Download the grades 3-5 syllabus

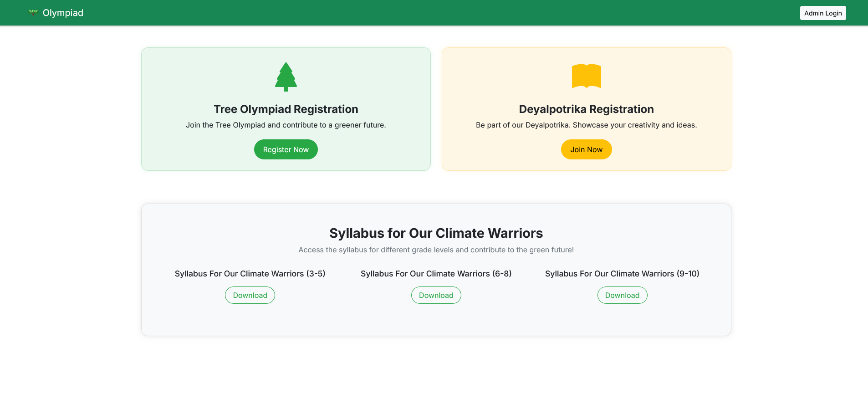coord(250,295)
